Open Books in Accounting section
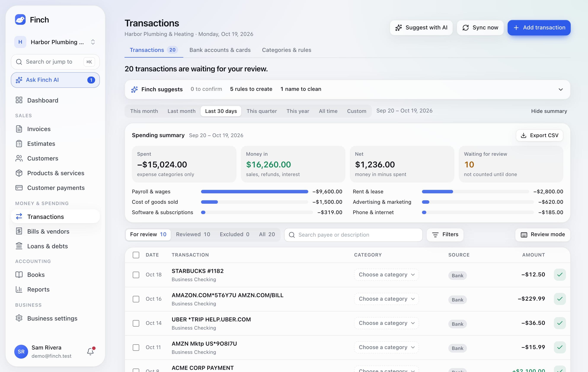 pos(55,274)
